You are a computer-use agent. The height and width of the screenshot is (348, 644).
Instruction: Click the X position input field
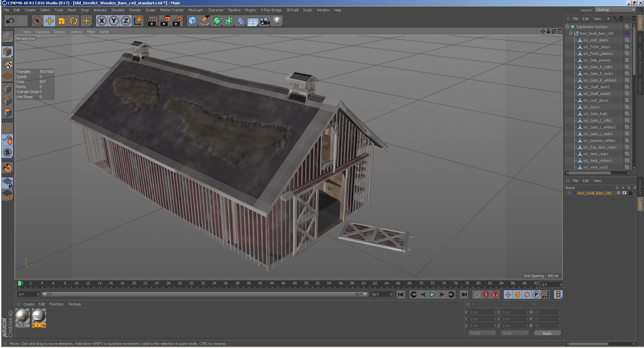482,312
